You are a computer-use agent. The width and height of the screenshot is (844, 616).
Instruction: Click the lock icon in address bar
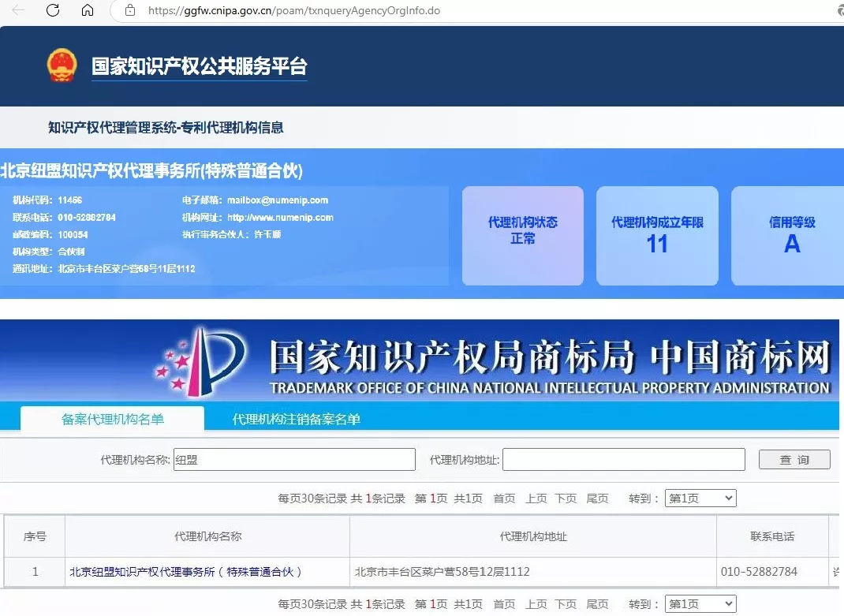[x=129, y=10]
